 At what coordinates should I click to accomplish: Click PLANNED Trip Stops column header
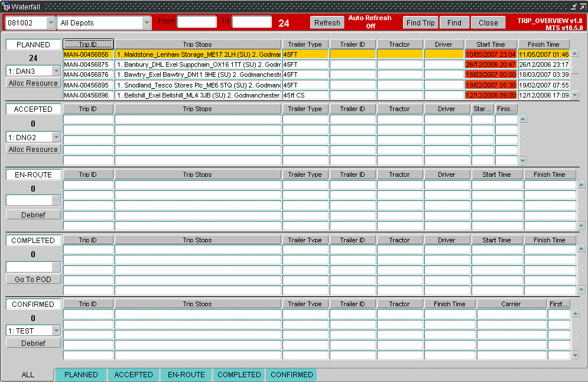[x=197, y=44]
